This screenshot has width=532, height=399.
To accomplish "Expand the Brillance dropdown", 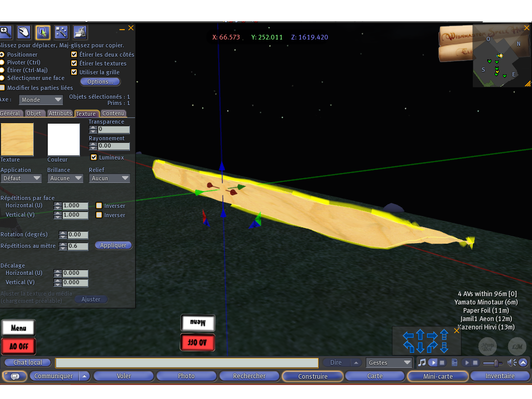I will coord(65,178).
